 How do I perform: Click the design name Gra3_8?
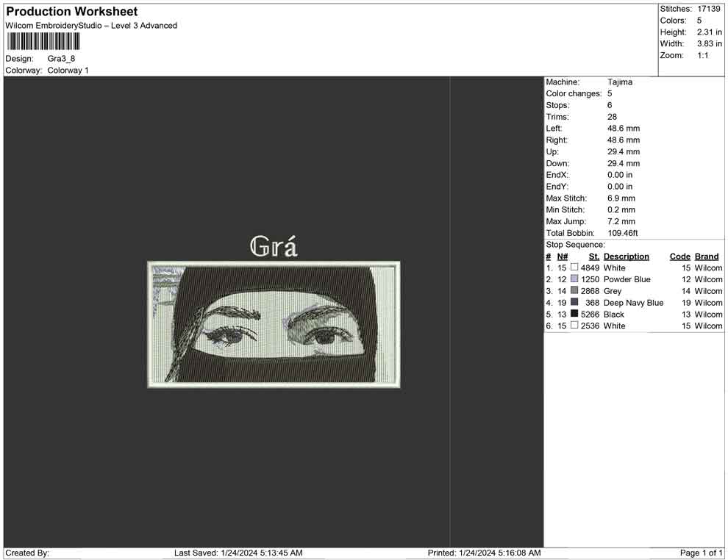click(x=61, y=59)
